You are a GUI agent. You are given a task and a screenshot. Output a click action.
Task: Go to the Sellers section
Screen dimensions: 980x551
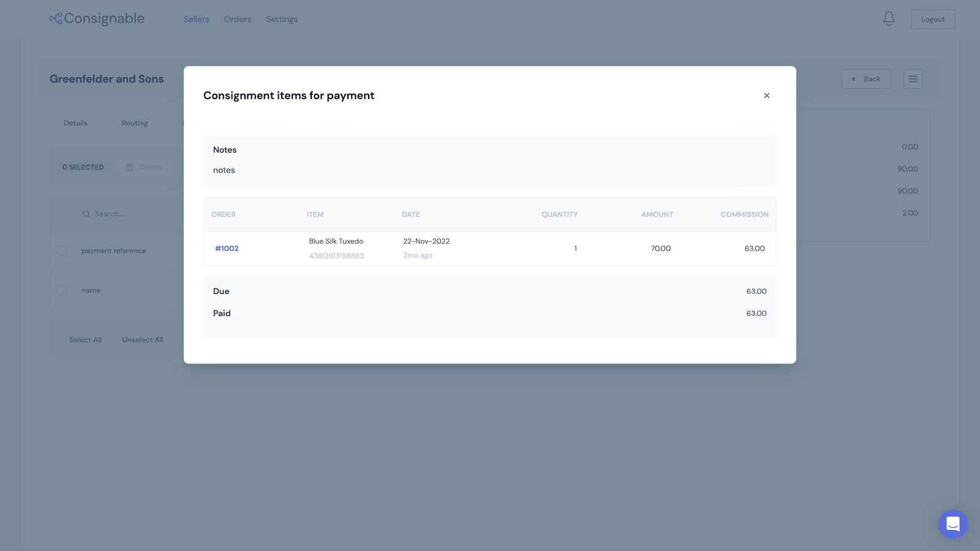click(x=196, y=19)
